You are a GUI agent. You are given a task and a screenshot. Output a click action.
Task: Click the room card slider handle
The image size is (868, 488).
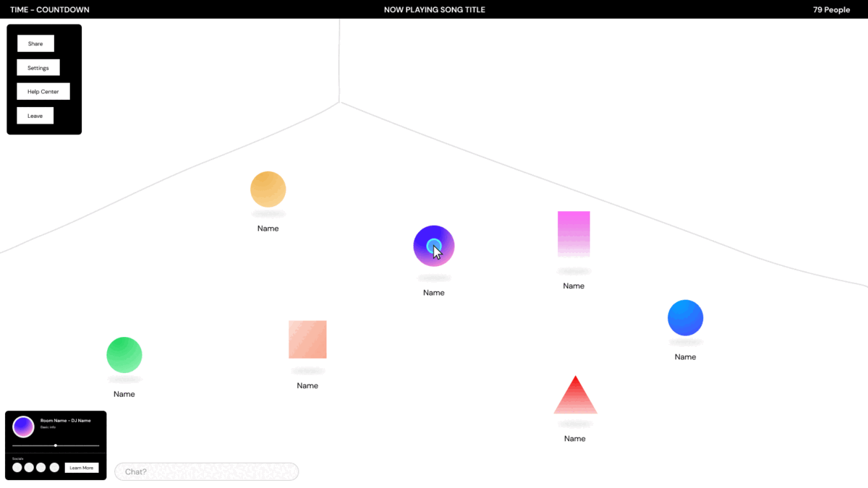pos(56,445)
